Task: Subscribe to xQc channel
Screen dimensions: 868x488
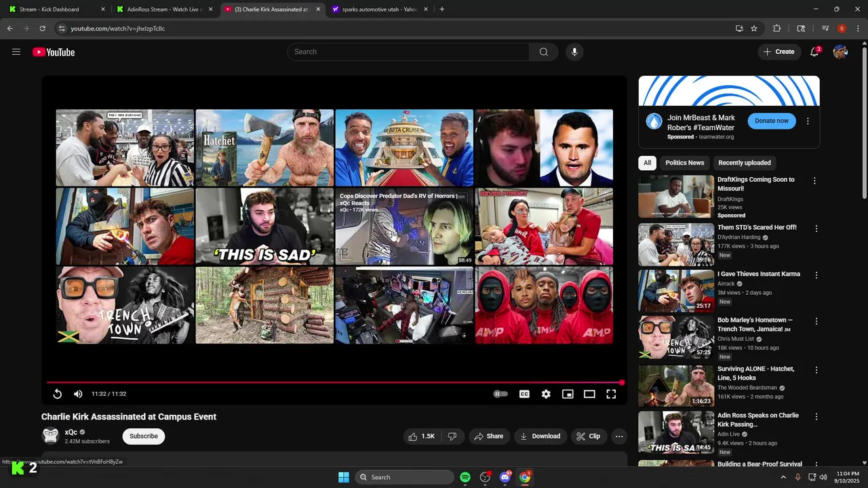Action: tap(144, 436)
